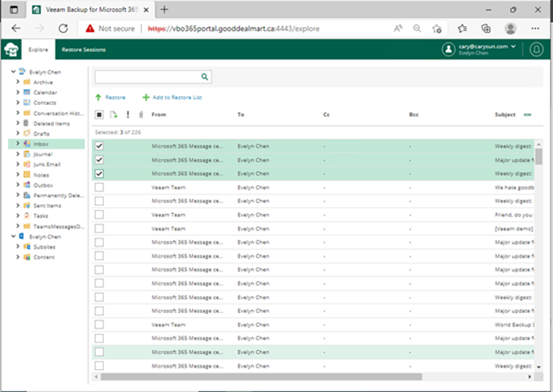Open the browser Favorites list icon

coord(462,29)
